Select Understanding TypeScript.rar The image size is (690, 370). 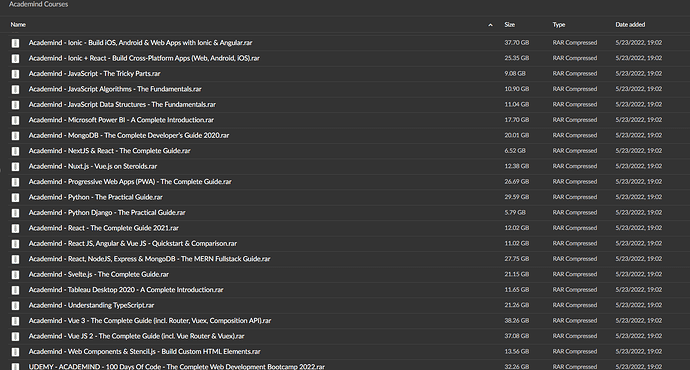click(x=91, y=304)
